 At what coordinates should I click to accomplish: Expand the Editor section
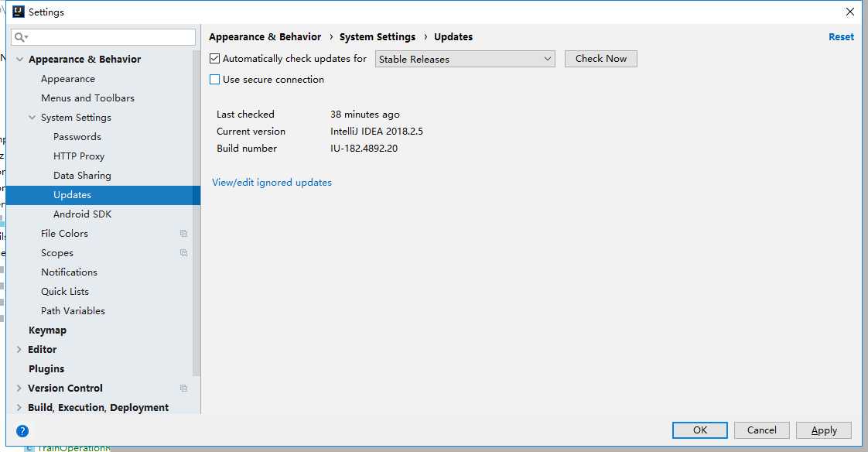click(x=19, y=350)
